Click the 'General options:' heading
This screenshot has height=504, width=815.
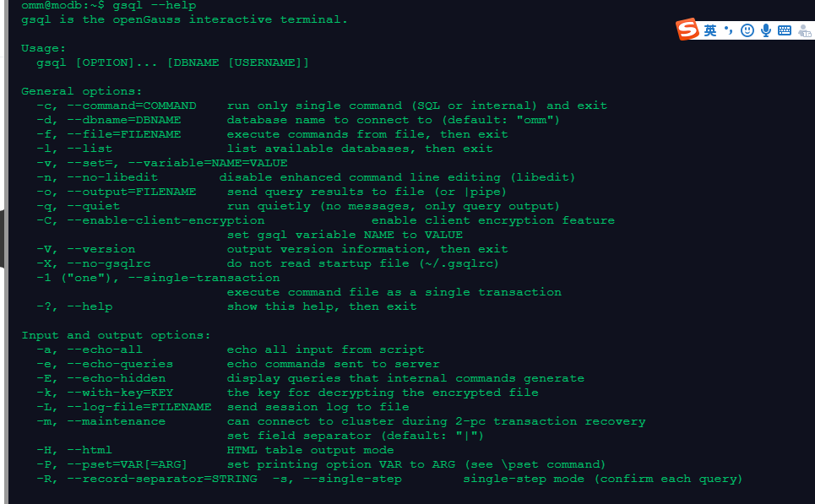coord(82,91)
